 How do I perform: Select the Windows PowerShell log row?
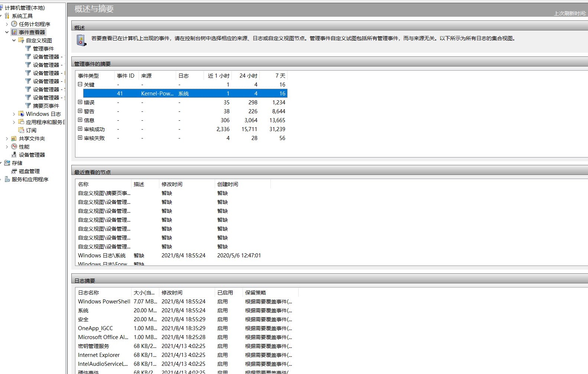(187, 302)
